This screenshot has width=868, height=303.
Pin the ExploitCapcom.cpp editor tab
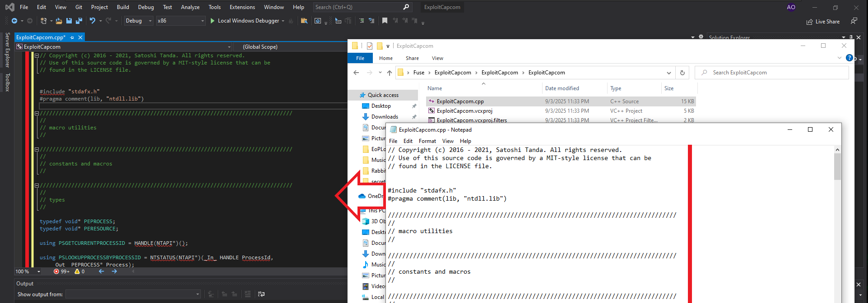pyautogui.click(x=72, y=37)
